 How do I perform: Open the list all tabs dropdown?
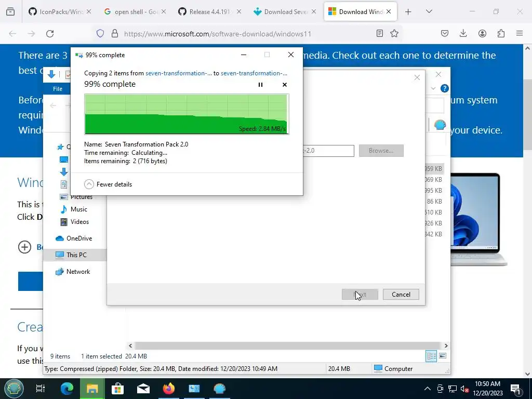pyautogui.click(x=429, y=12)
